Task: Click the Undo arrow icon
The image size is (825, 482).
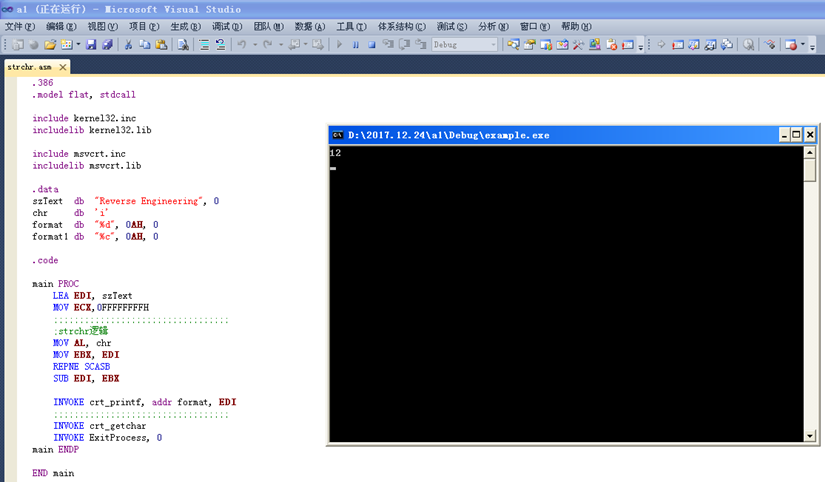Action: click(x=242, y=45)
